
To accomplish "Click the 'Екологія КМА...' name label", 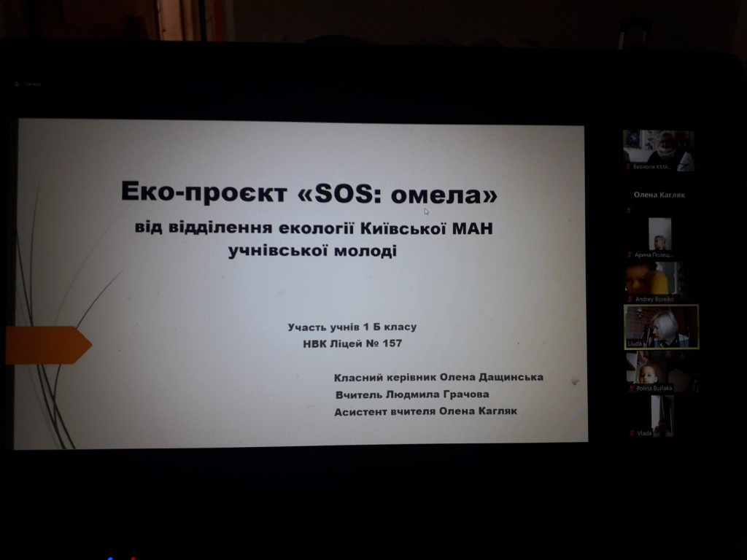I will 651,167.
